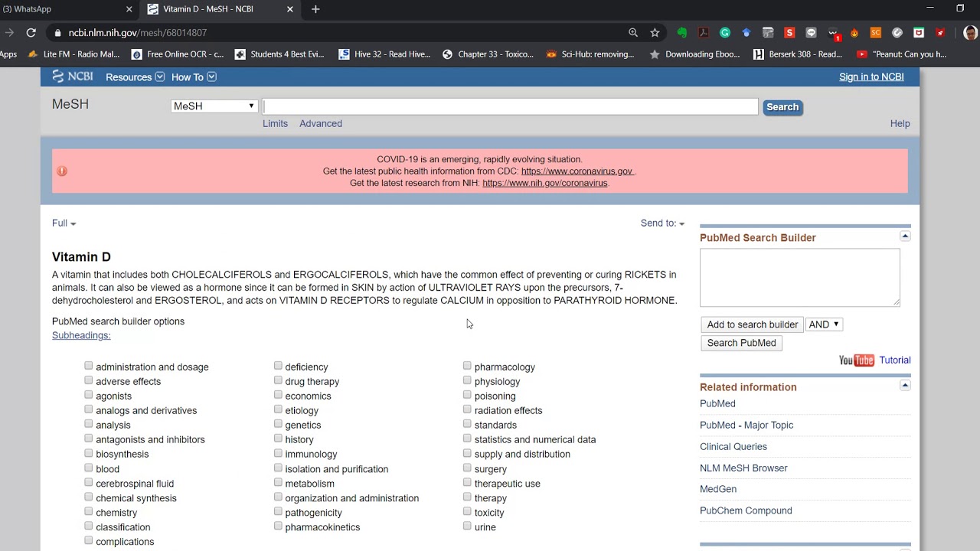Click the MeSH search input field
980x551 pixels.
coord(510,107)
